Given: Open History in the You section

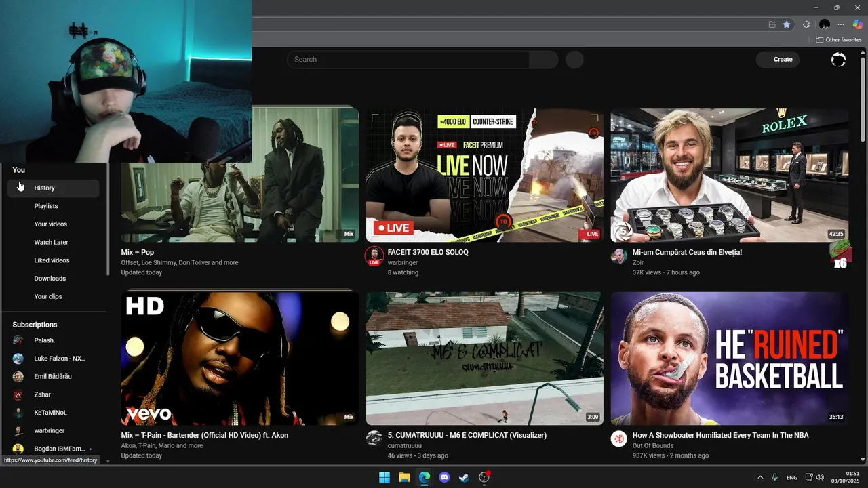Looking at the screenshot, I should [54, 188].
